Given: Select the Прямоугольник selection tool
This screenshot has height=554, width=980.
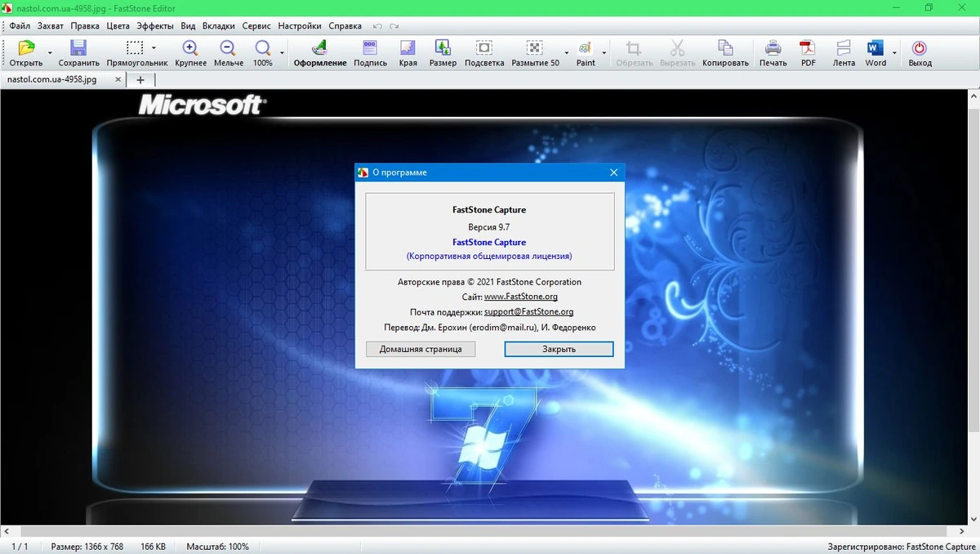Looking at the screenshot, I should coord(135,48).
